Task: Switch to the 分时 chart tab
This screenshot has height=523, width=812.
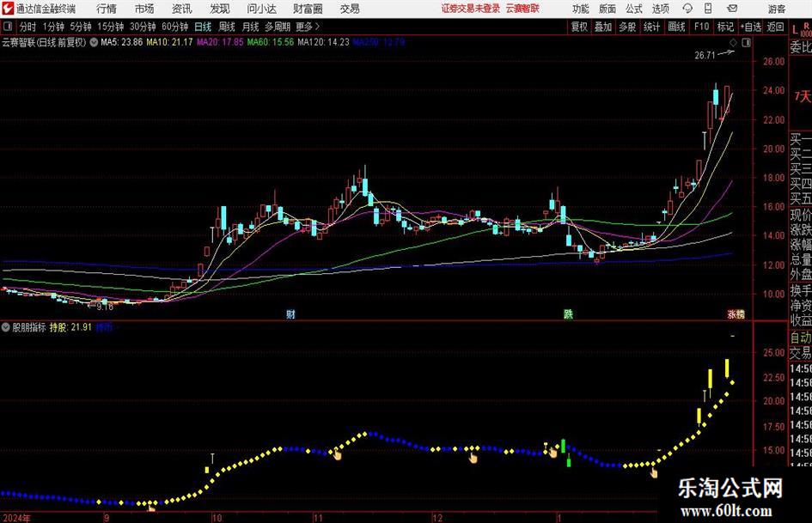Action: coord(28,27)
